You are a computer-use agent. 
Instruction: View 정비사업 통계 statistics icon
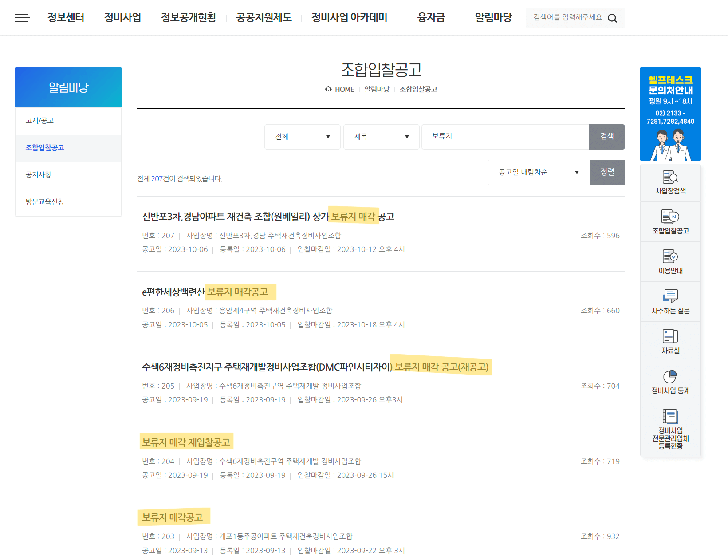(670, 381)
